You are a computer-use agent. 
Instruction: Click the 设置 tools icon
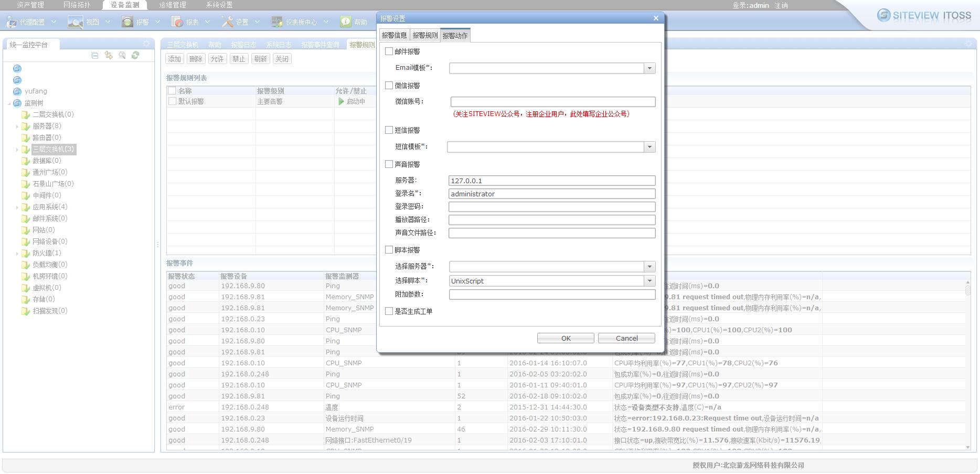tap(227, 22)
